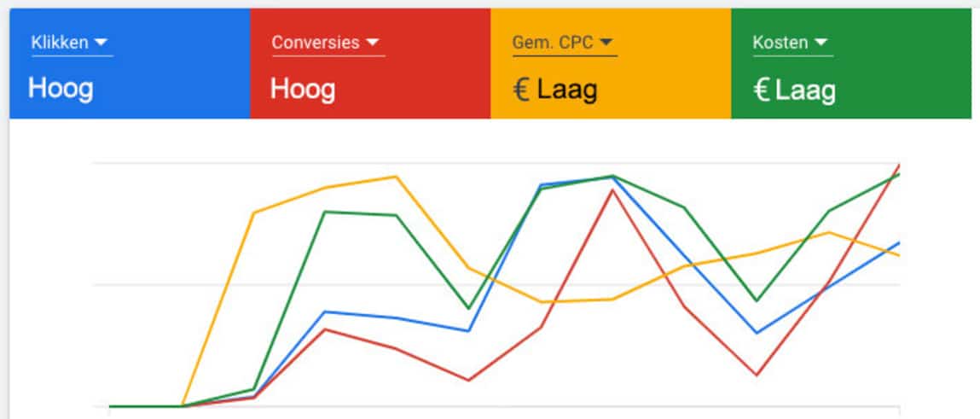Select the red Conversies scorecard tile
This screenshot has width=980, height=419.
(x=371, y=64)
